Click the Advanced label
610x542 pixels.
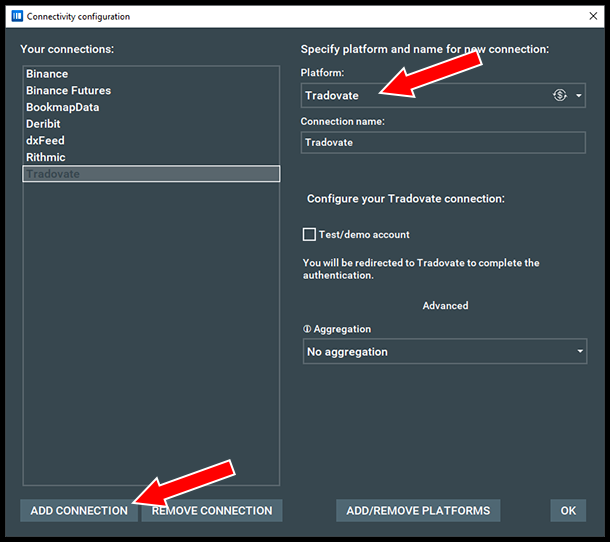click(x=445, y=306)
